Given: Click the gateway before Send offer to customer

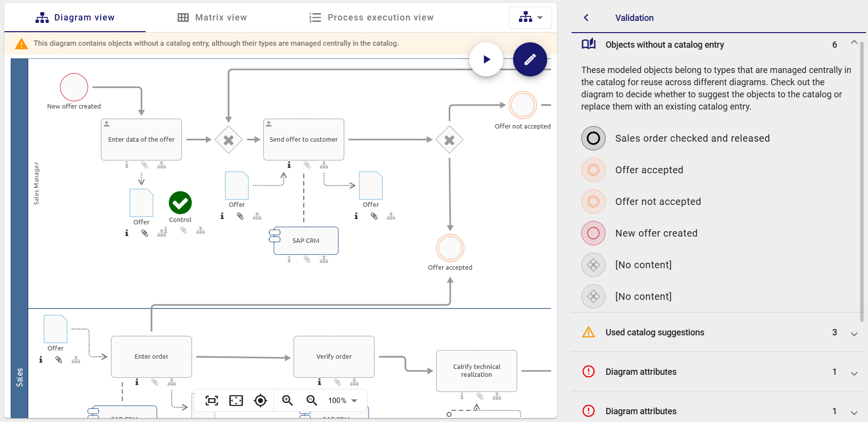Looking at the screenshot, I should click(228, 140).
